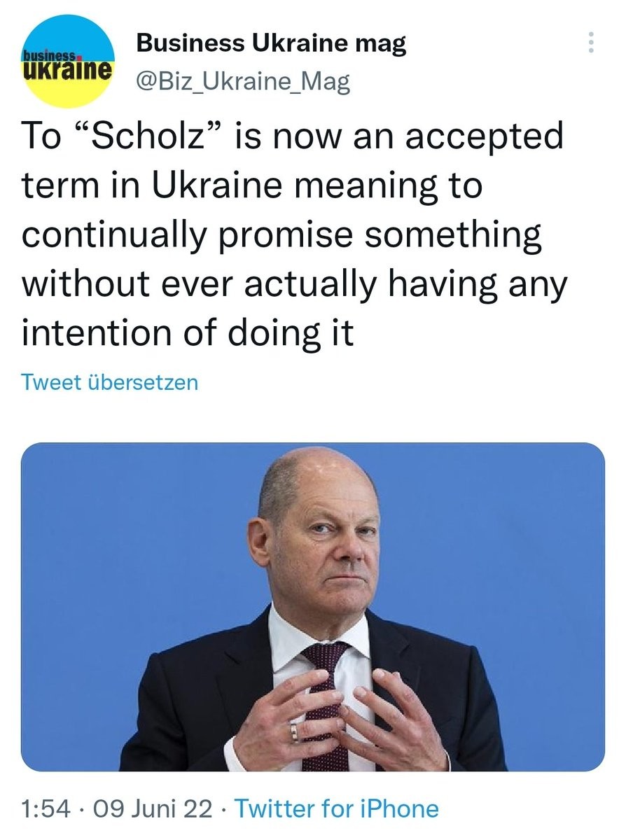Screen dimensions: 626x840
Task: Click the phrase "intention of doing it"
Action: coord(188,332)
